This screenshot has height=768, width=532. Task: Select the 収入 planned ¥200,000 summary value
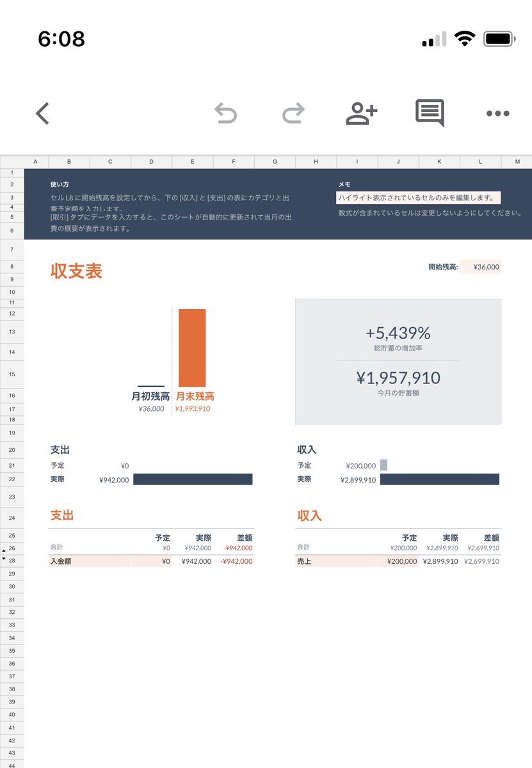pyautogui.click(x=361, y=466)
